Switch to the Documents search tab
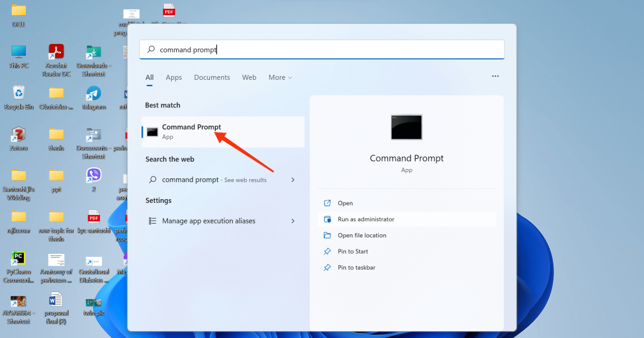 pyautogui.click(x=212, y=77)
